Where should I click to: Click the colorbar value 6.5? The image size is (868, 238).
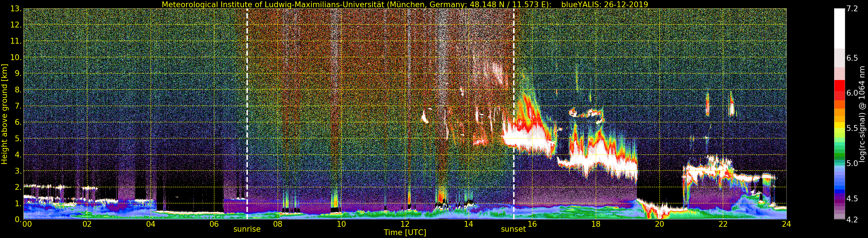tap(852, 58)
